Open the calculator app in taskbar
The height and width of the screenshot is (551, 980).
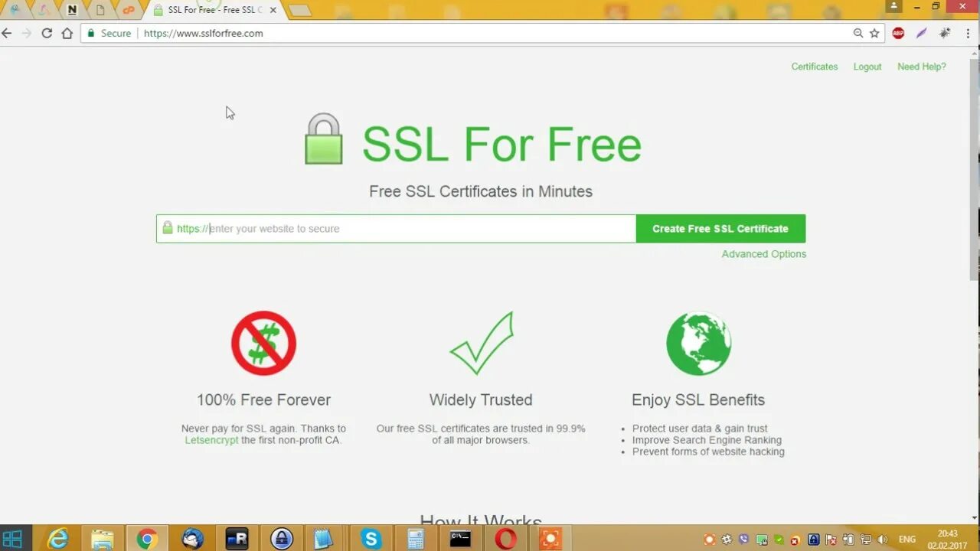click(x=416, y=539)
